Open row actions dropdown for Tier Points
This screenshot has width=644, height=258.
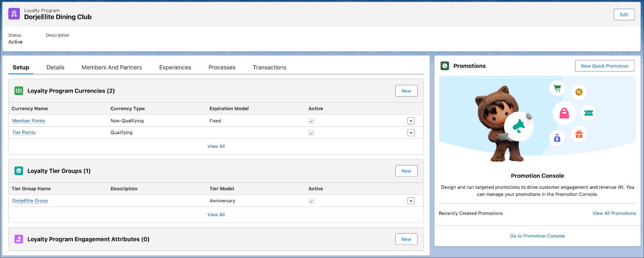tap(411, 132)
